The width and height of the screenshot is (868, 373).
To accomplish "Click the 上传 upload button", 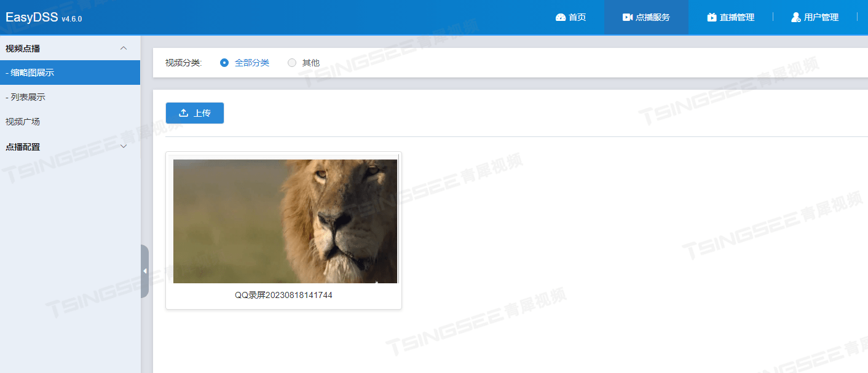I will tap(195, 113).
